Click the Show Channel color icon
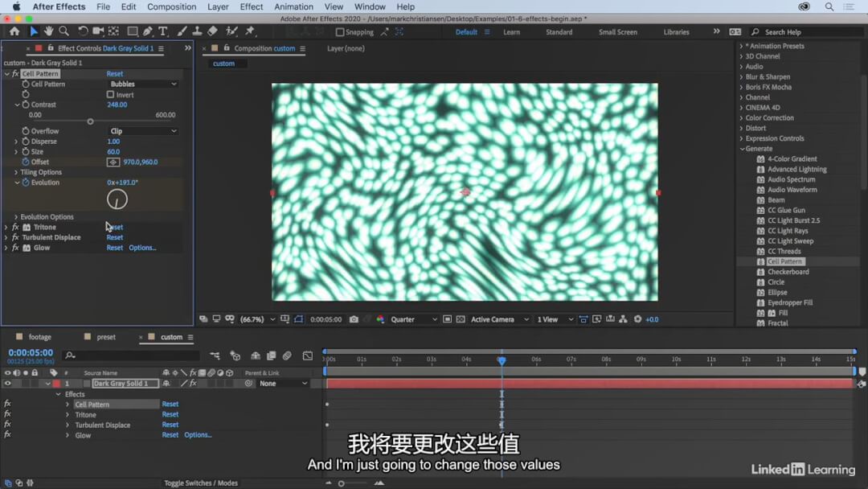This screenshot has height=489, width=868. point(380,319)
